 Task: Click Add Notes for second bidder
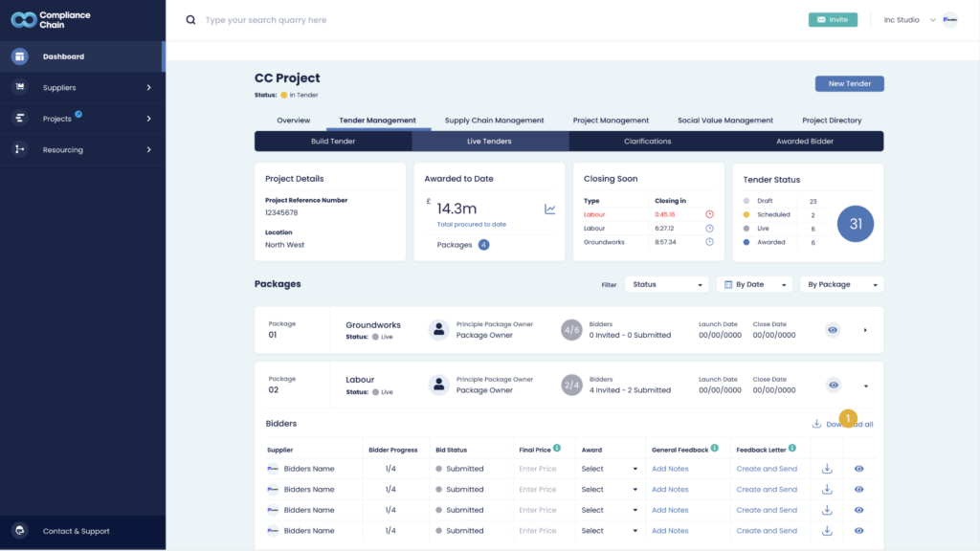tap(670, 489)
